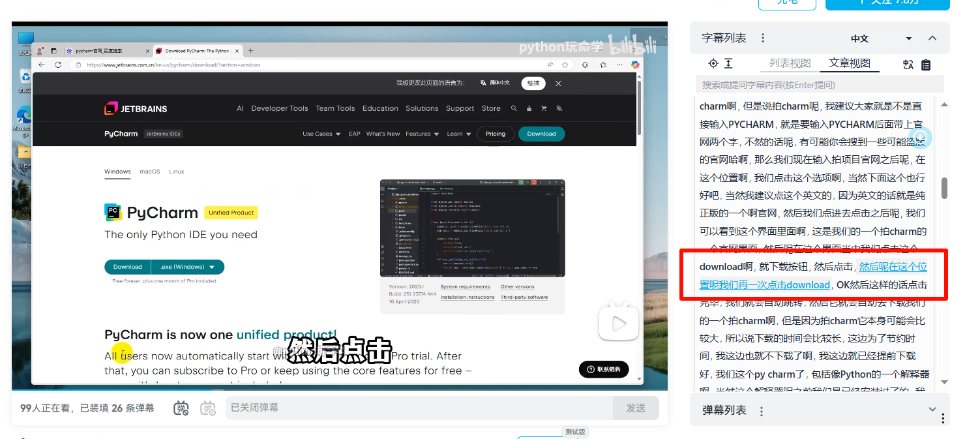The image size is (980, 439).
Task: Click the browser read-aloud icon in address bar
Action: [x=550, y=65]
